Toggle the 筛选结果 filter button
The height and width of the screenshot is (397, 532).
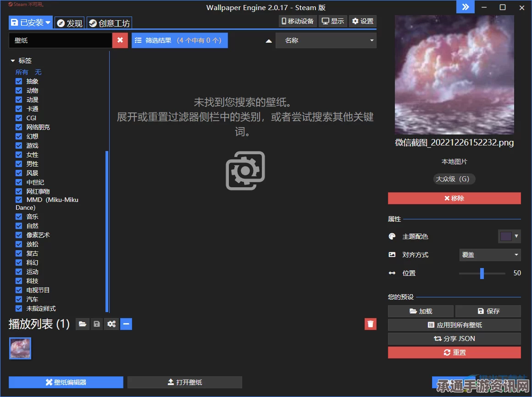tap(179, 40)
